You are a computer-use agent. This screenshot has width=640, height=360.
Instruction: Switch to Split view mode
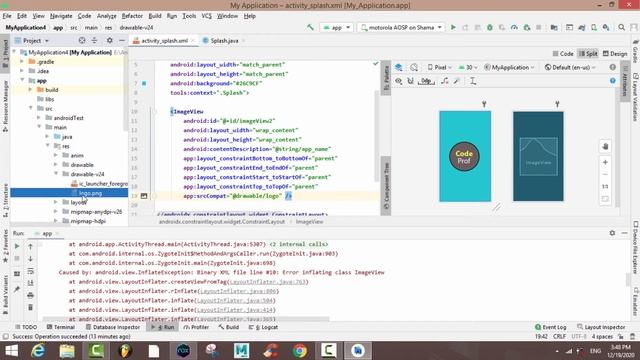tap(588, 53)
